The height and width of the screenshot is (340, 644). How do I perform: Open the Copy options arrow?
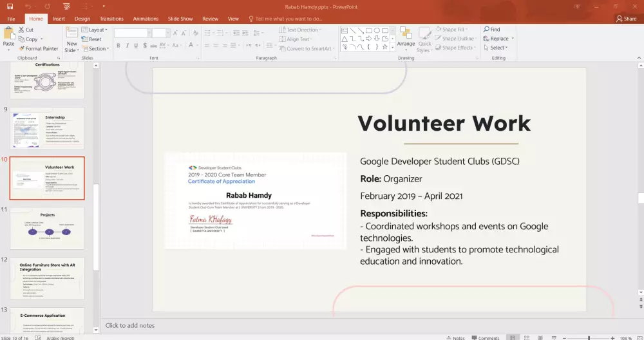tap(41, 39)
